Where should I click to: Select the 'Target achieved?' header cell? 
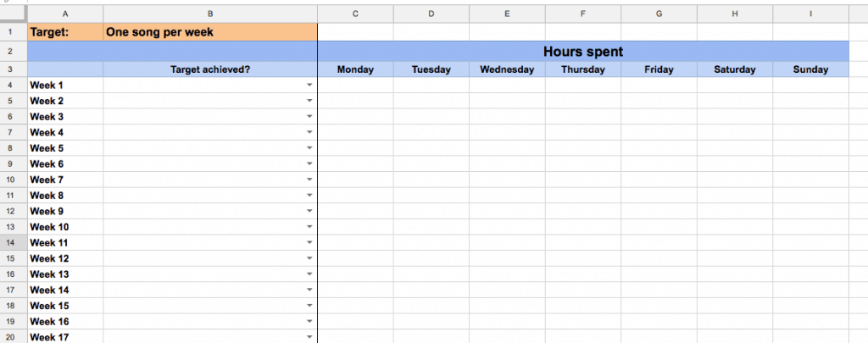tap(210, 69)
